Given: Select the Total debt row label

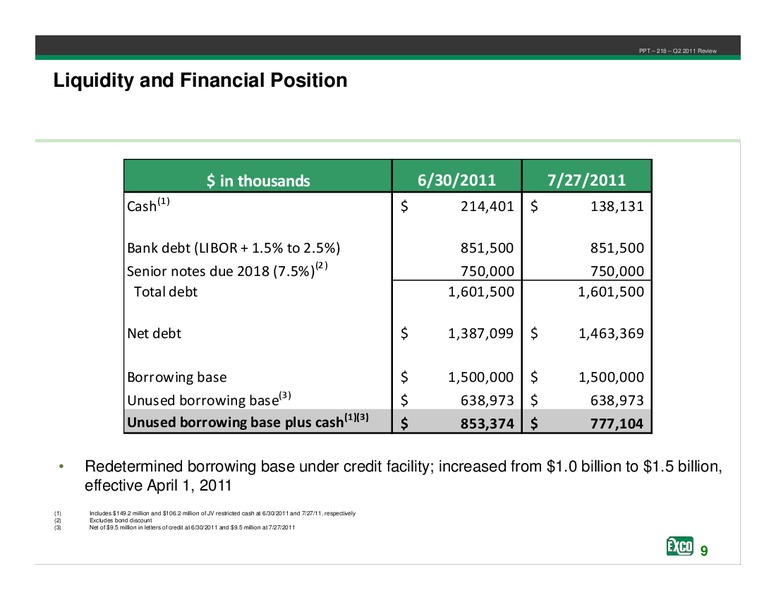Looking at the screenshot, I should tap(165, 292).
